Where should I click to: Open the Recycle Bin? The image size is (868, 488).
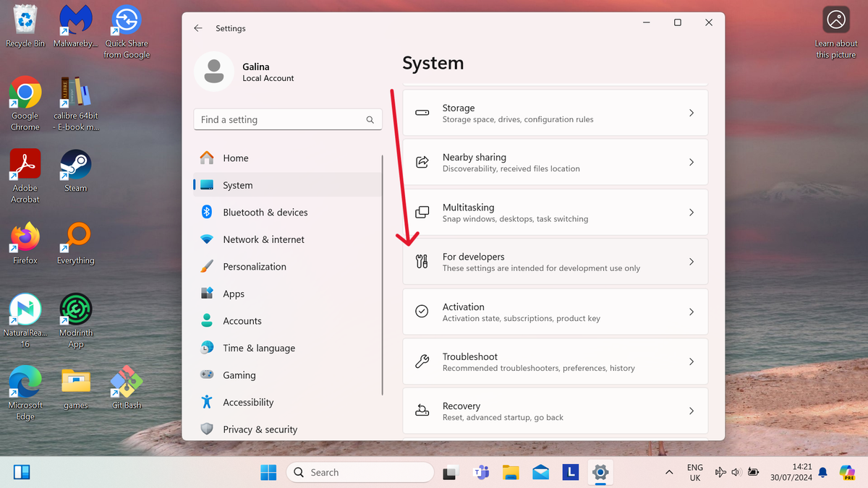coord(25,20)
